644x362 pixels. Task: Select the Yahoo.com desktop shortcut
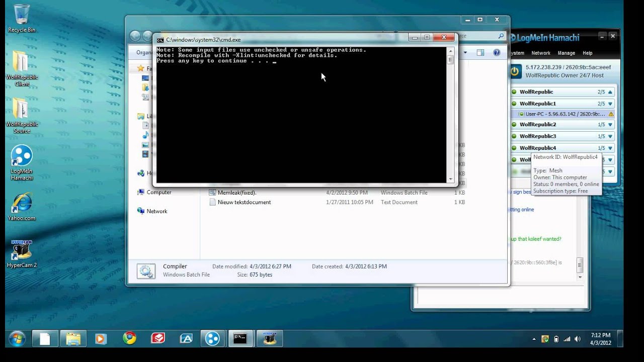point(22,207)
